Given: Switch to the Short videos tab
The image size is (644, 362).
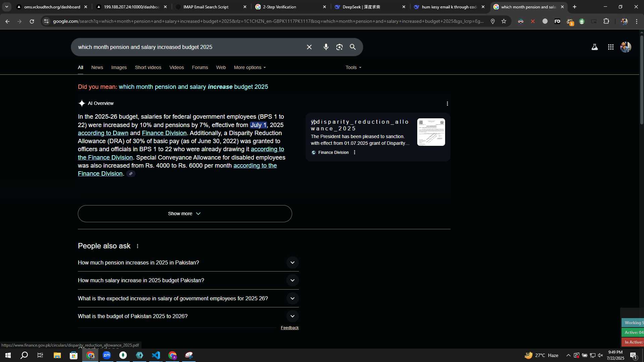Looking at the screenshot, I should coord(148,68).
